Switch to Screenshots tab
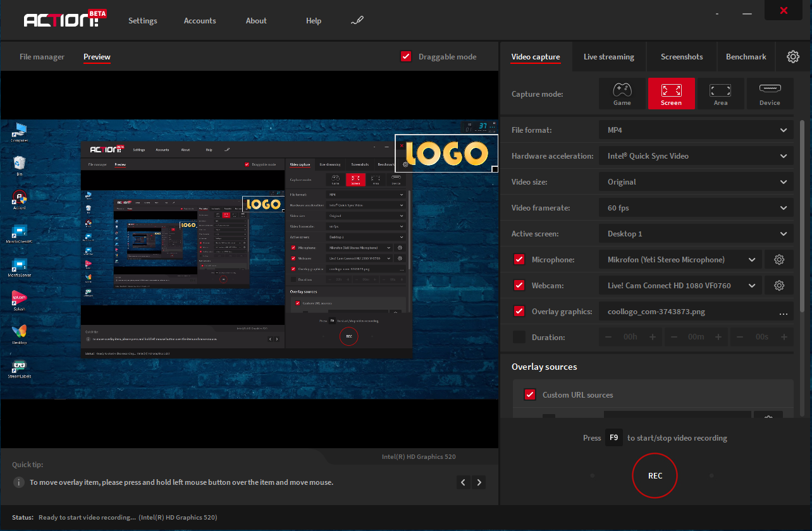Image resolution: width=812 pixels, height=531 pixels. click(682, 56)
